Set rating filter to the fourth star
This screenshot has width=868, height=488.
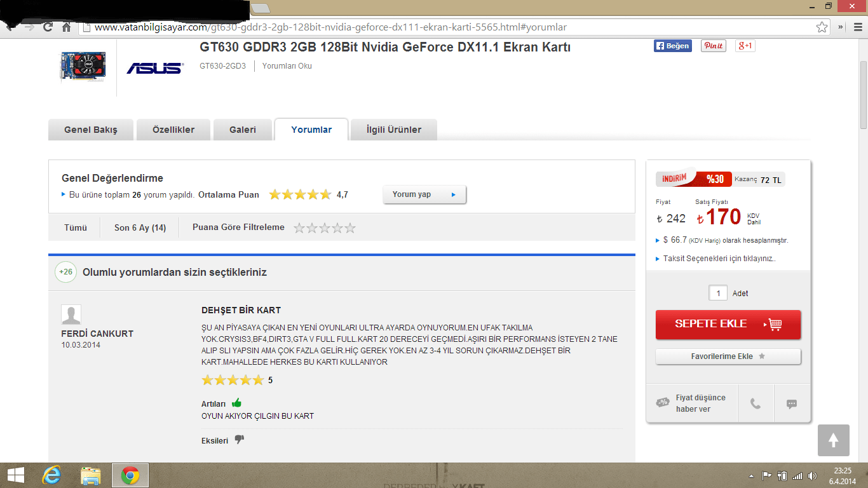(x=337, y=227)
